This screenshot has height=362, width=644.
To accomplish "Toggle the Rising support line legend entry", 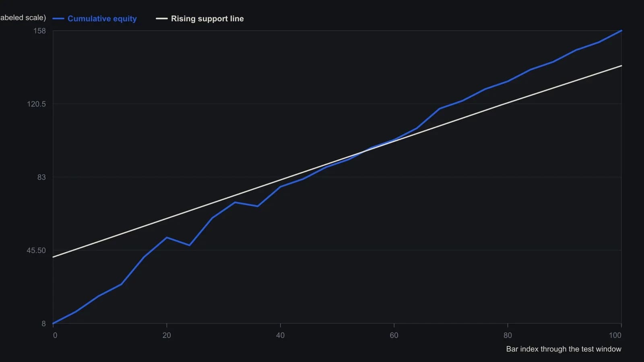I will point(200,19).
